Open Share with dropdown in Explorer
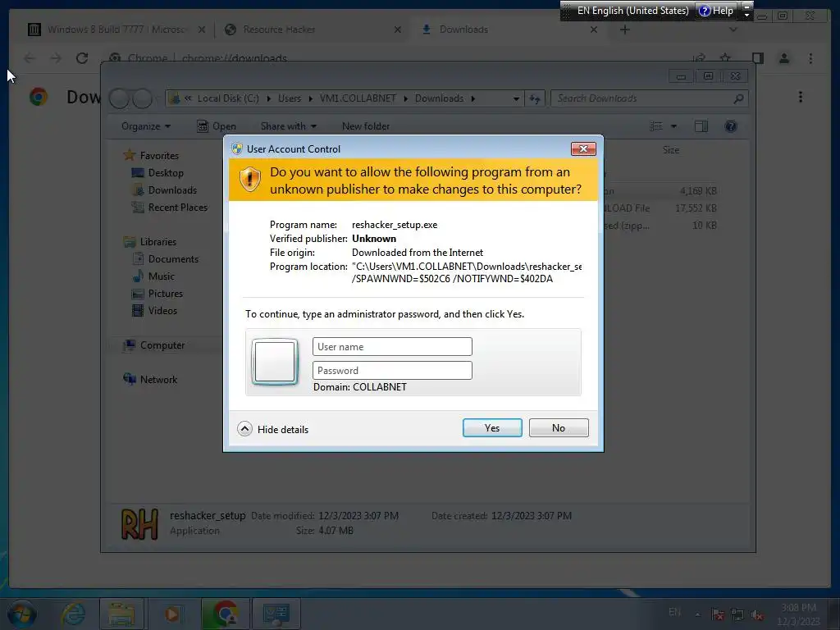 point(288,126)
